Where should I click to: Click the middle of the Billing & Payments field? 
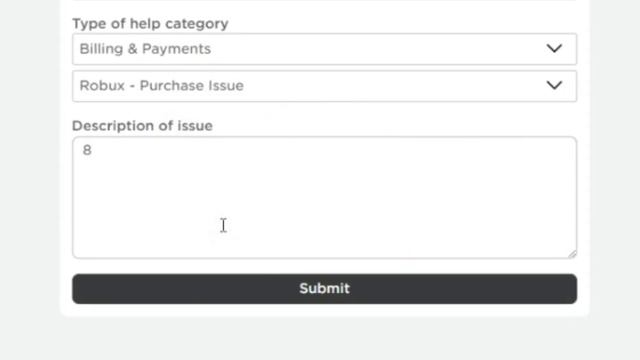pyautogui.click(x=324, y=49)
